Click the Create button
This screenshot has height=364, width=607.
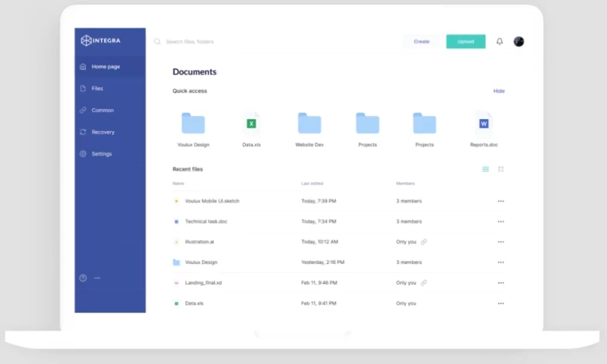pos(421,42)
